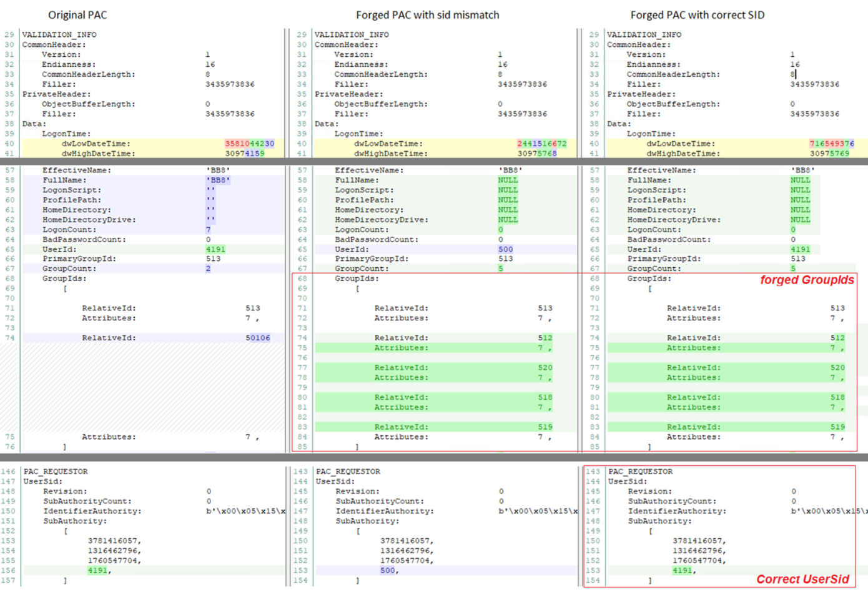This screenshot has width=868, height=592.
Task: Click the Forged PAC with correct SID heading
Action: click(x=698, y=14)
